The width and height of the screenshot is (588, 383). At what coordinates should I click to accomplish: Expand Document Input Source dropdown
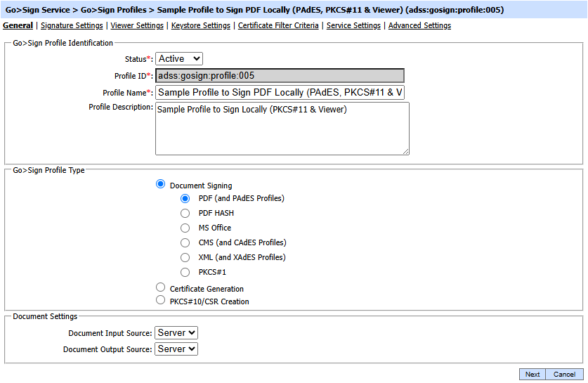pos(176,332)
